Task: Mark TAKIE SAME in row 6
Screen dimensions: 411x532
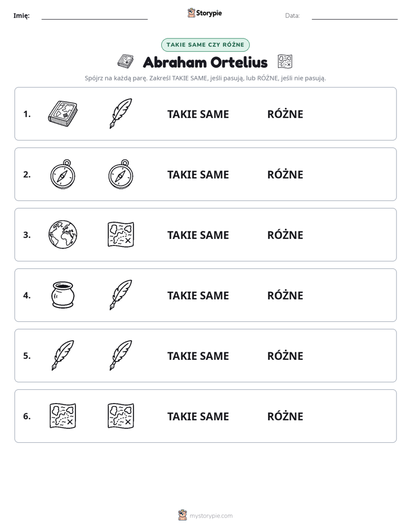Action: point(198,416)
